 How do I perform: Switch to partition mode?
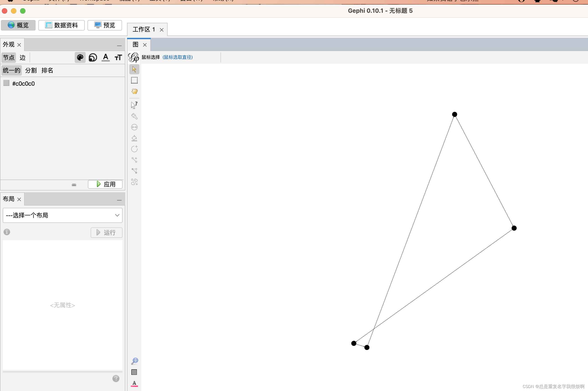click(31, 70)
